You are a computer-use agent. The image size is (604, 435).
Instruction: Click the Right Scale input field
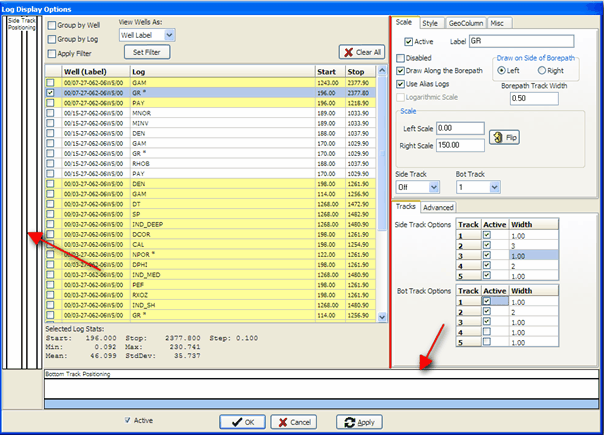click(460, 145)
